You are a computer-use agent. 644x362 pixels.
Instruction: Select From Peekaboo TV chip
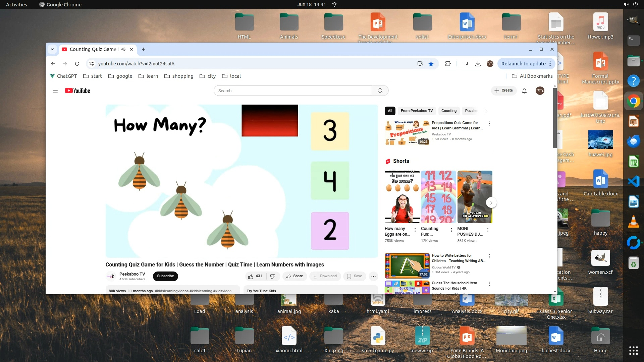coord(417,111)
